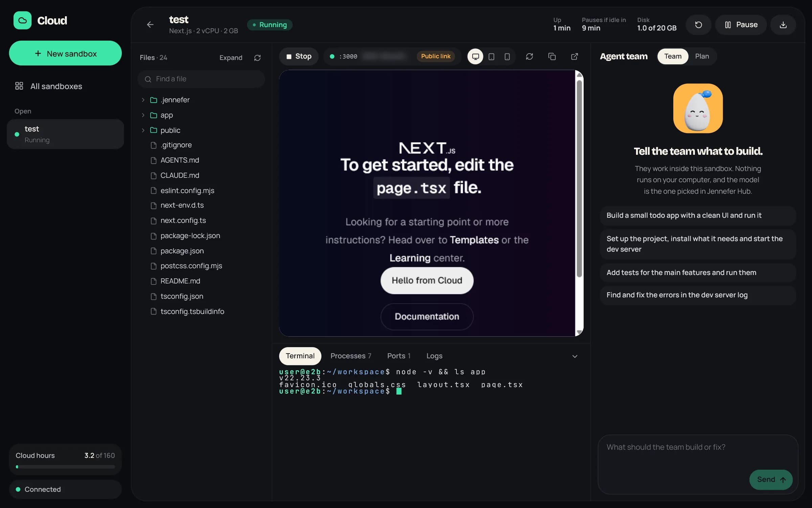The height and width of the screenshot is (508, 812).
Task: Click the download icon in header
Action: (x=783, y=25)
